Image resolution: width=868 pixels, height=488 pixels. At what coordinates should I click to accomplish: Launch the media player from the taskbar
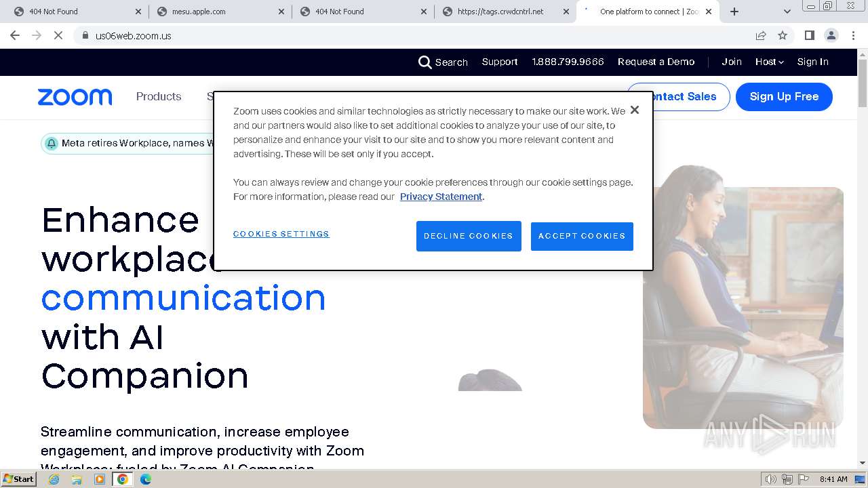coord(100,479)
